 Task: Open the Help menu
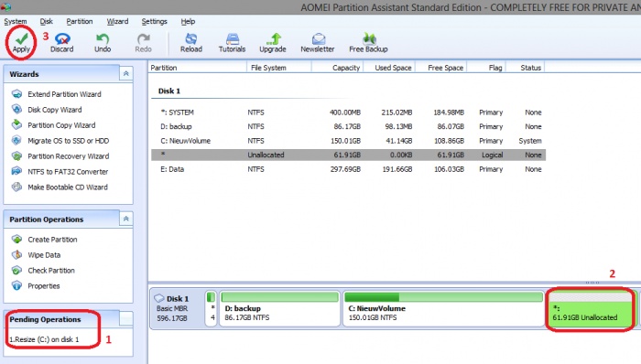tap(188, 22)
